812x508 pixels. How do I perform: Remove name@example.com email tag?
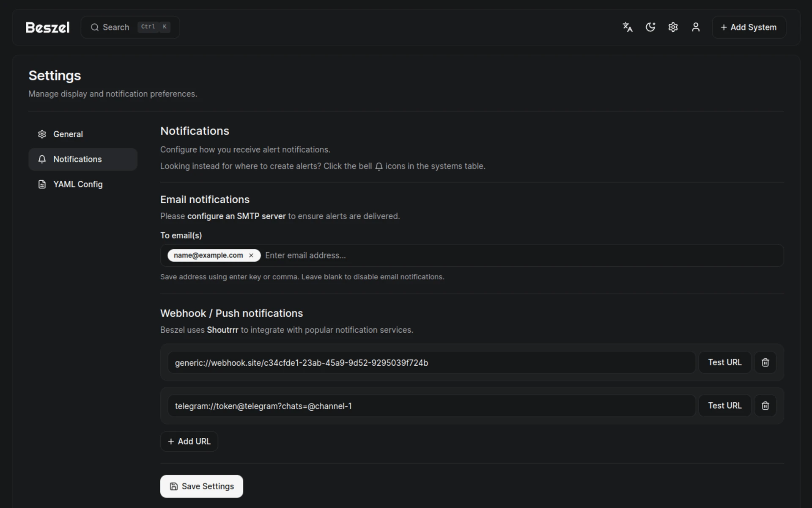(x=251, y=255)
